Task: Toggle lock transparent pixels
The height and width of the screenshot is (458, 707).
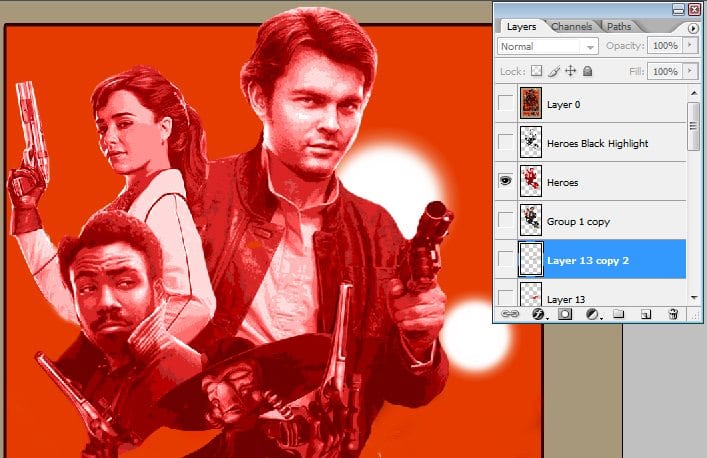Action: (537, 71)
